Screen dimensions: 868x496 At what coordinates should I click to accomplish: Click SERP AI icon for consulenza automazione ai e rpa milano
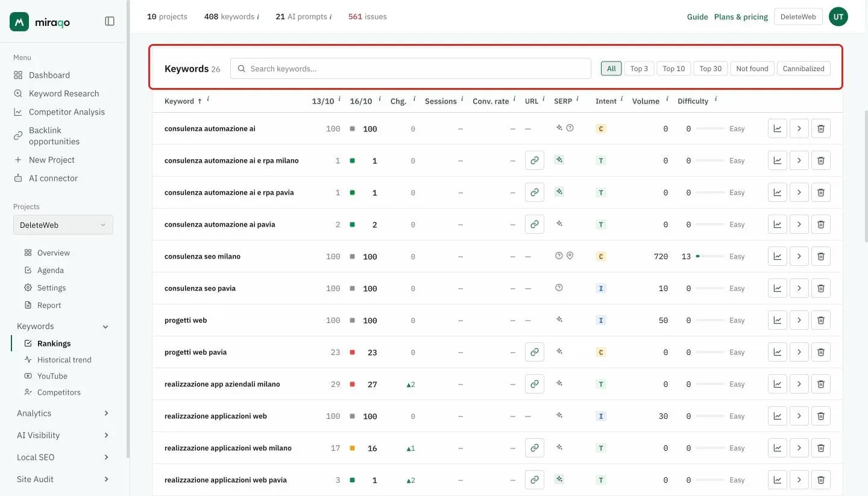tap(559, 160)
